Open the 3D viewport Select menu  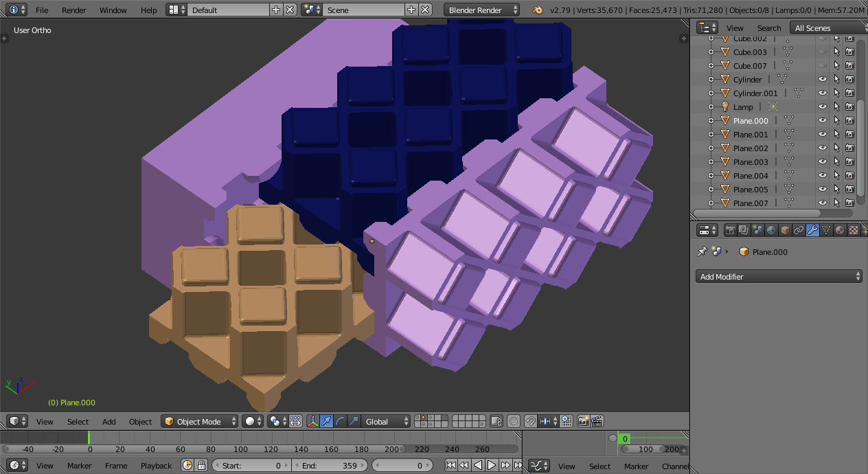[x=78, y=422]
